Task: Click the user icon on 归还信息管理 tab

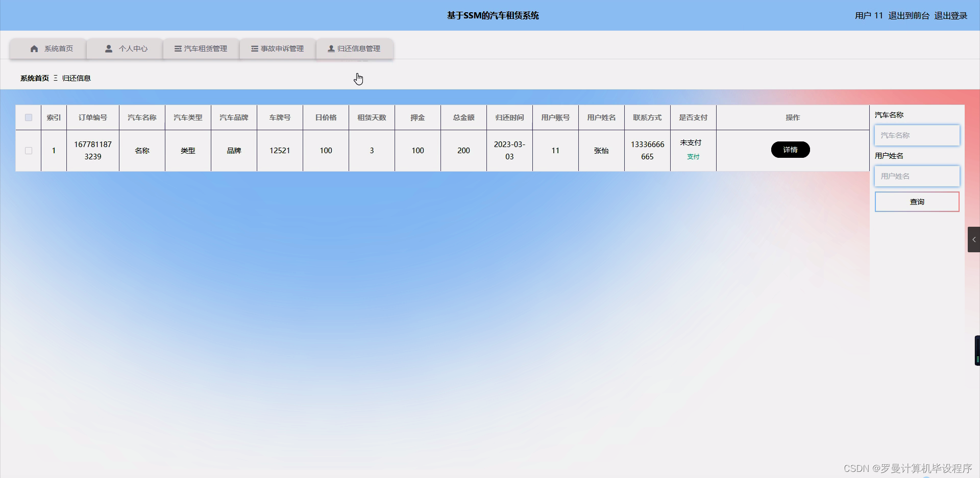Action: [329, 49]
